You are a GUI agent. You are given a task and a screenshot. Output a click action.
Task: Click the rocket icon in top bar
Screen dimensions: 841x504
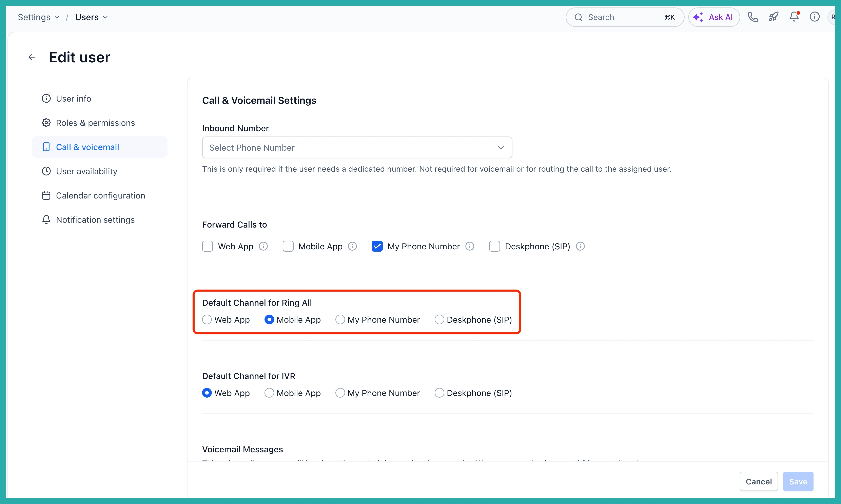773,17
